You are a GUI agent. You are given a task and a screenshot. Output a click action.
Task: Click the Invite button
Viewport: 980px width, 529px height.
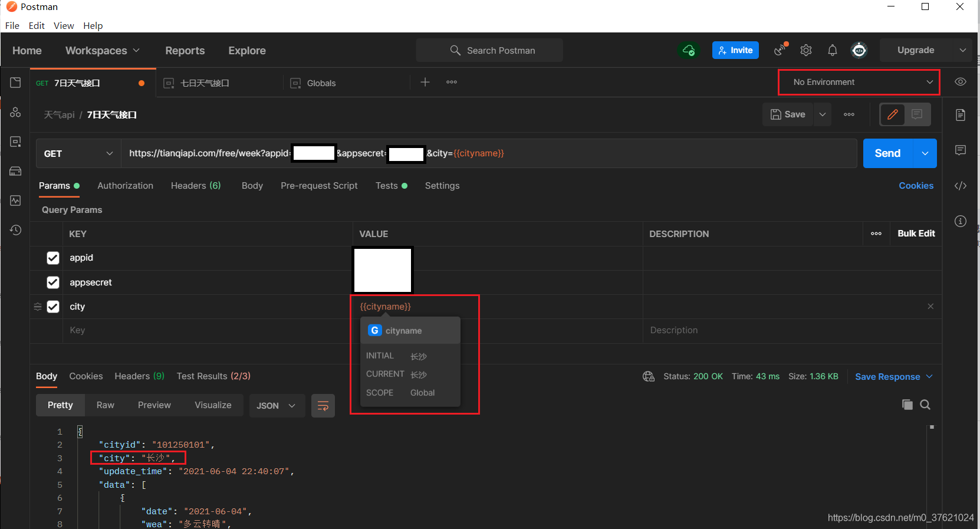coord(735,50)
